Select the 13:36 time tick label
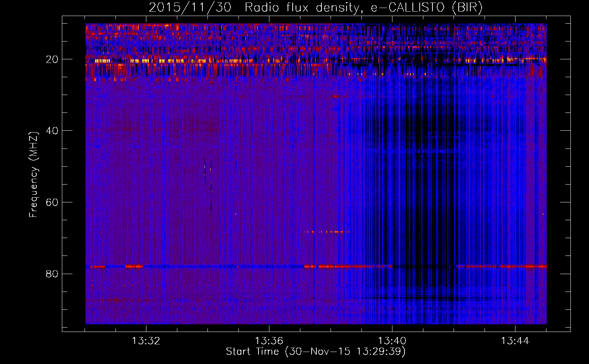The width and height of the screenshot is (589, 364). click(269, 341)
